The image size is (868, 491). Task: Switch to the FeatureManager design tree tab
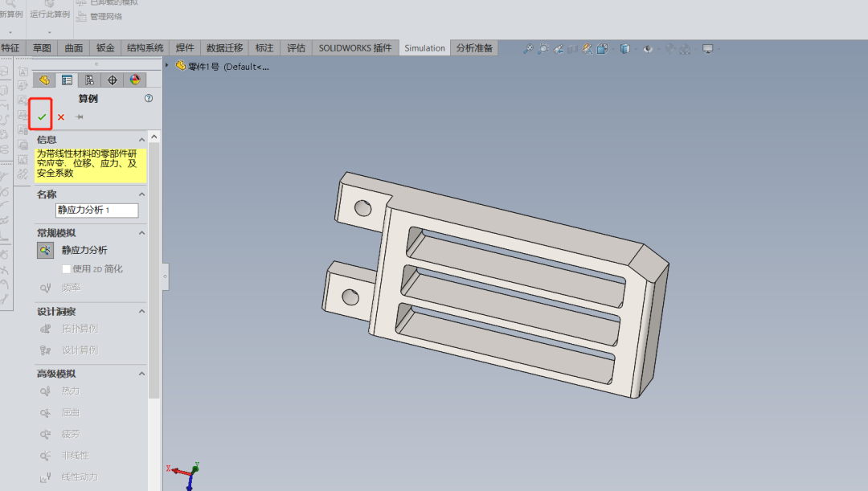click(45, 80)
